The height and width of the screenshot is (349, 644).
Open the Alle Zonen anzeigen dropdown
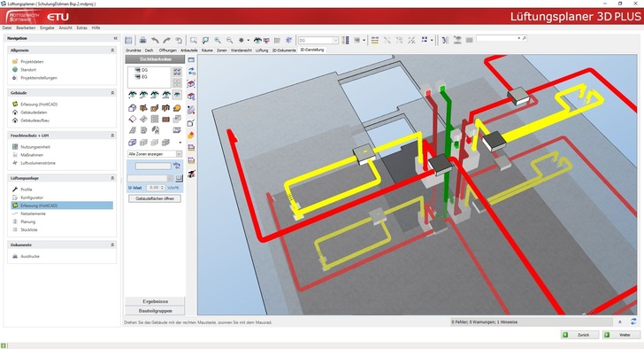(179, 154)
